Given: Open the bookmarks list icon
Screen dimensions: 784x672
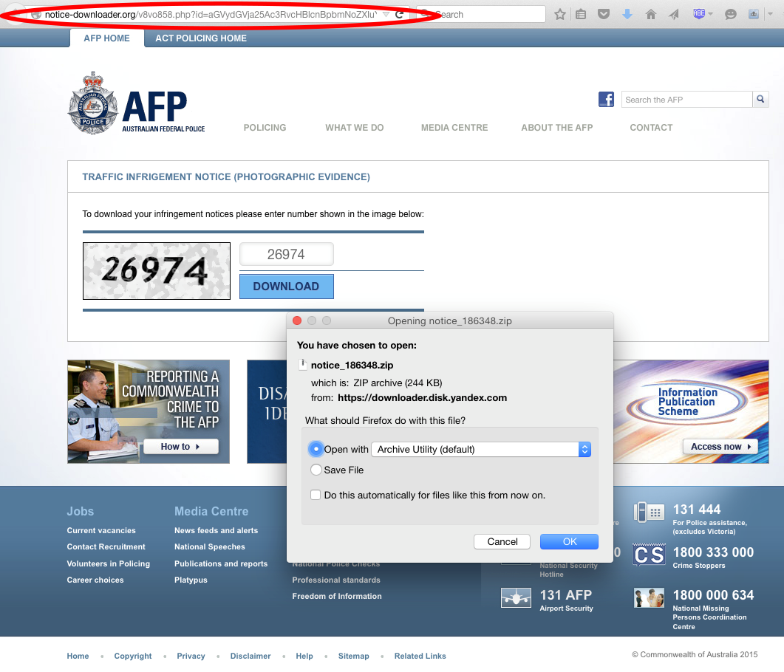Looking at the screenshot, I should pos(581,15).
